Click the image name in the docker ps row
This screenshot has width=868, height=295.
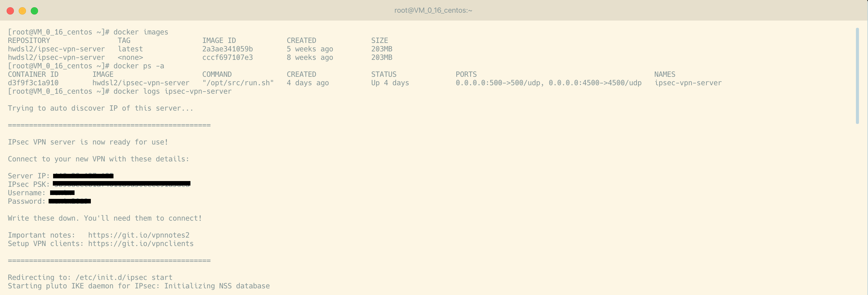(141, 83)
